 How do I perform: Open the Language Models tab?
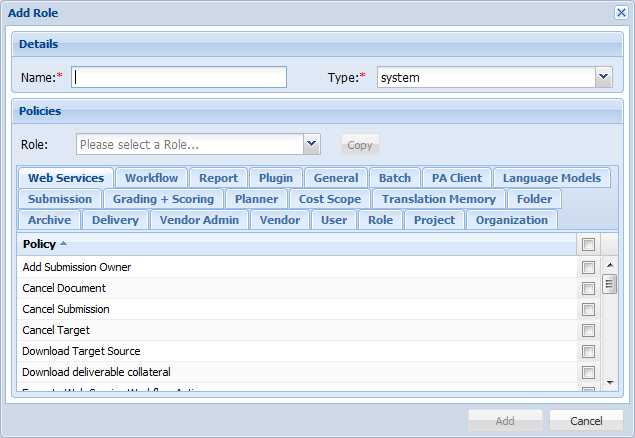tap(552, 178)
